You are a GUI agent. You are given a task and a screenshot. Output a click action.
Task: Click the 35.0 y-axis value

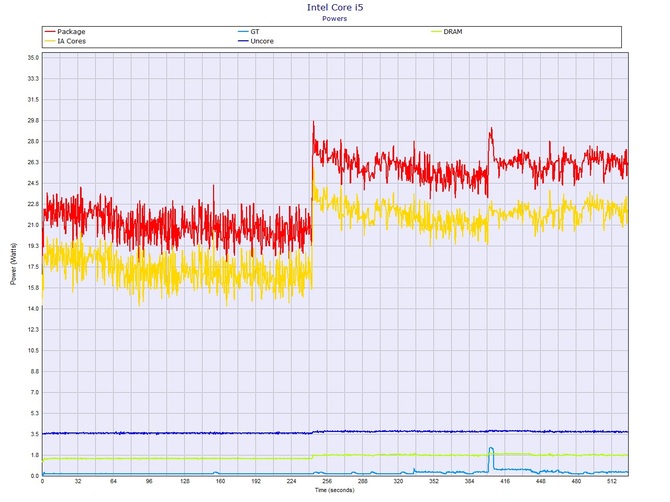[x=33, y=58]
